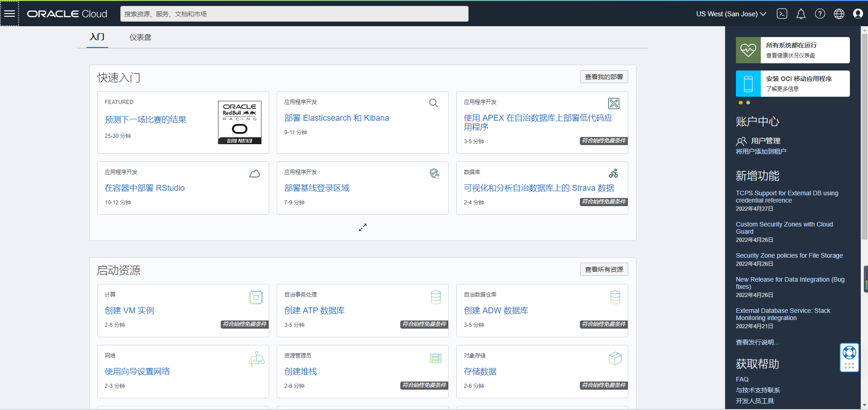Switch to the 仪表盘 tab
This screenshot has height=410, width=868.
click(x=141, y=38)
